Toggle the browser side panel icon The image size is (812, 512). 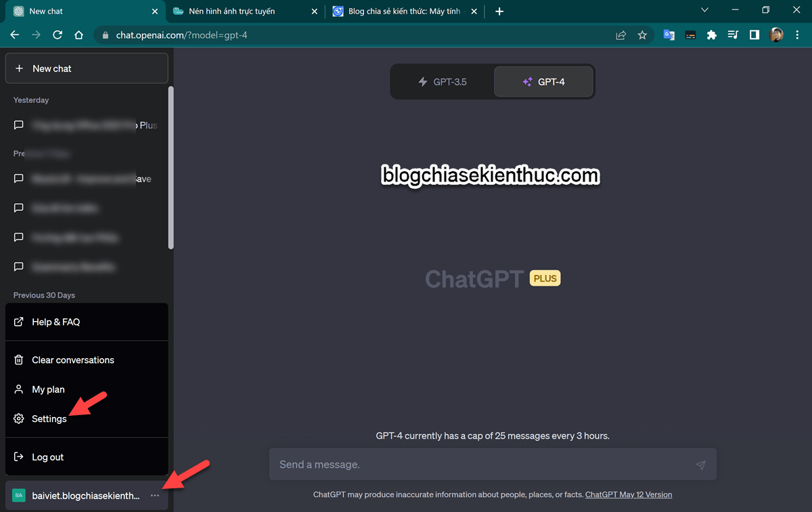click(x=754, y=35)
